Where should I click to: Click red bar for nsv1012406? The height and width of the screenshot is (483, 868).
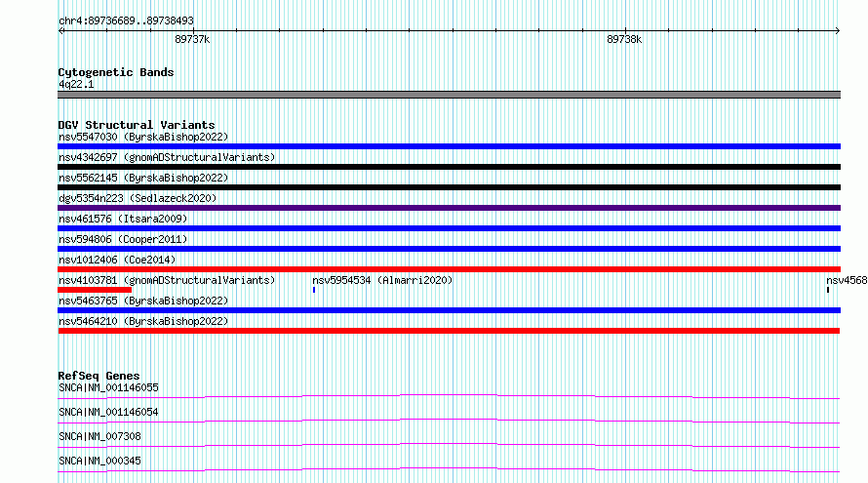pos(449,269)
